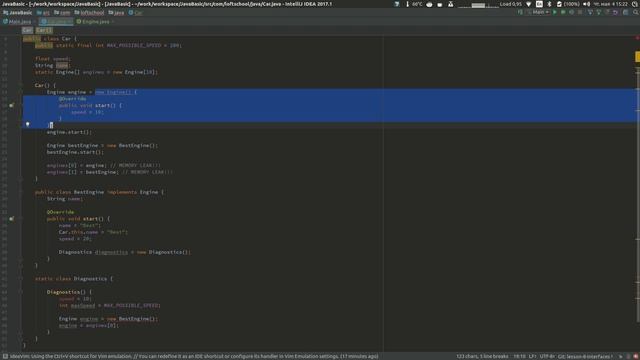640x360 pixels.
Task: Click override gutter icon beside BestEngine start()
Action: pos(11,219)
